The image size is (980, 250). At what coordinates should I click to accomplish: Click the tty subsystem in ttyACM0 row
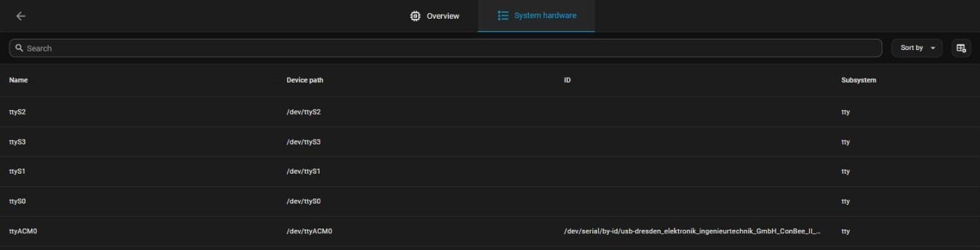pos(845,231)
